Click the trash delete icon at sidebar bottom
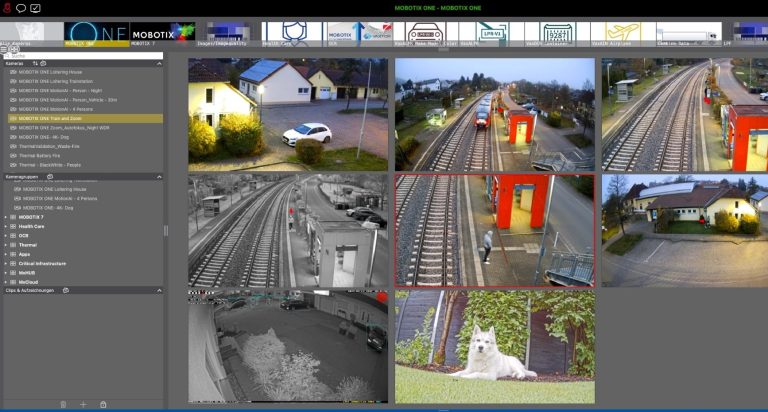 [63, 405]
